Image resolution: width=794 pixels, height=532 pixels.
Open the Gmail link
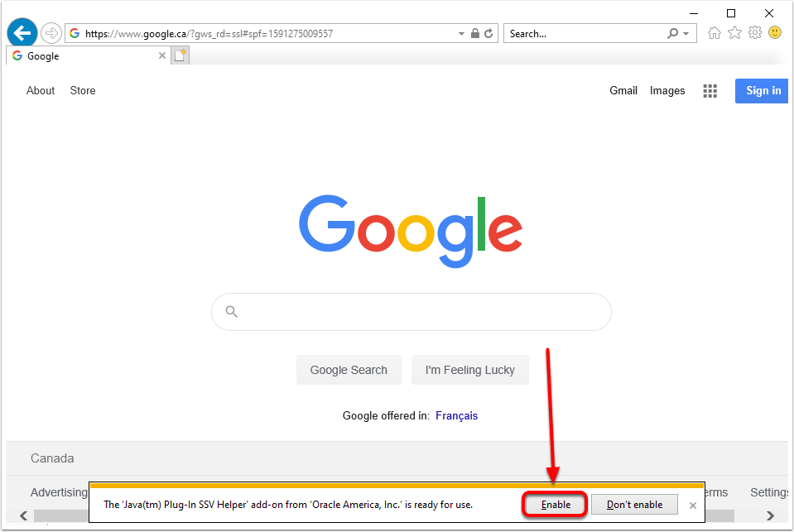[623, 91]
